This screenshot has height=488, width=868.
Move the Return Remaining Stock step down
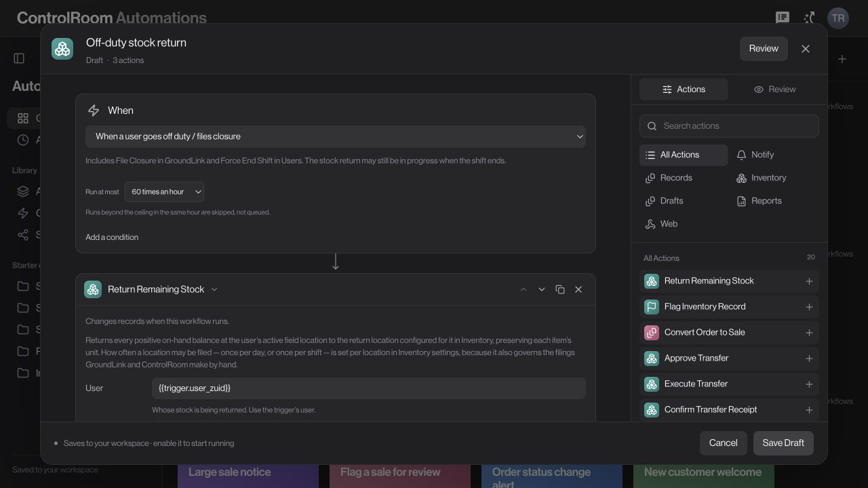[542, 289]
